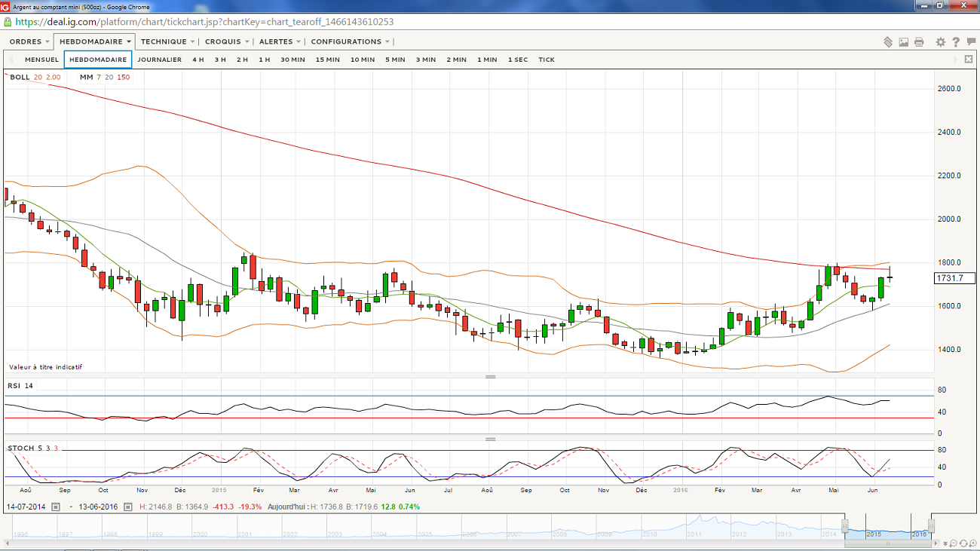Click the divider grip between chart and RSI panel
The height and width of the screenshot is (551, 980).
click(490, 376)
